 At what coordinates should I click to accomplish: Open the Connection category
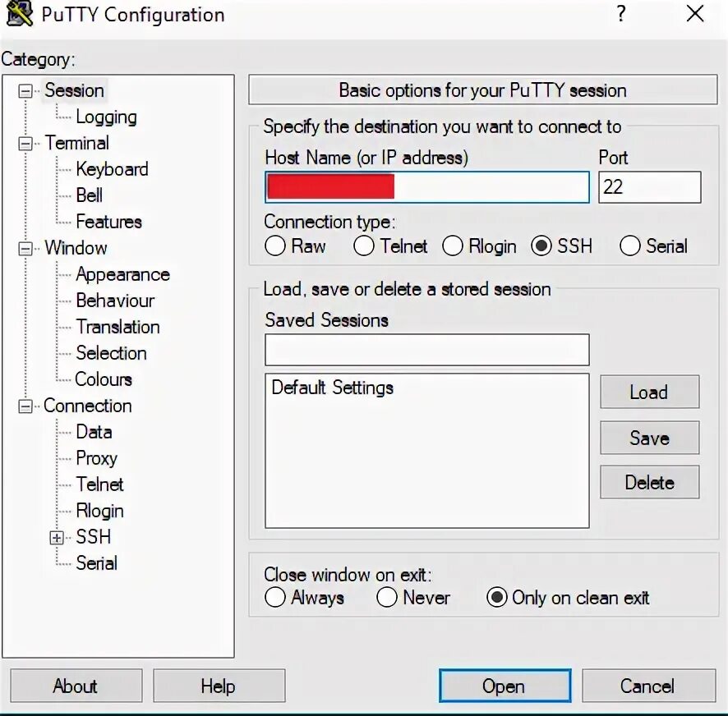tap(88, 406)
